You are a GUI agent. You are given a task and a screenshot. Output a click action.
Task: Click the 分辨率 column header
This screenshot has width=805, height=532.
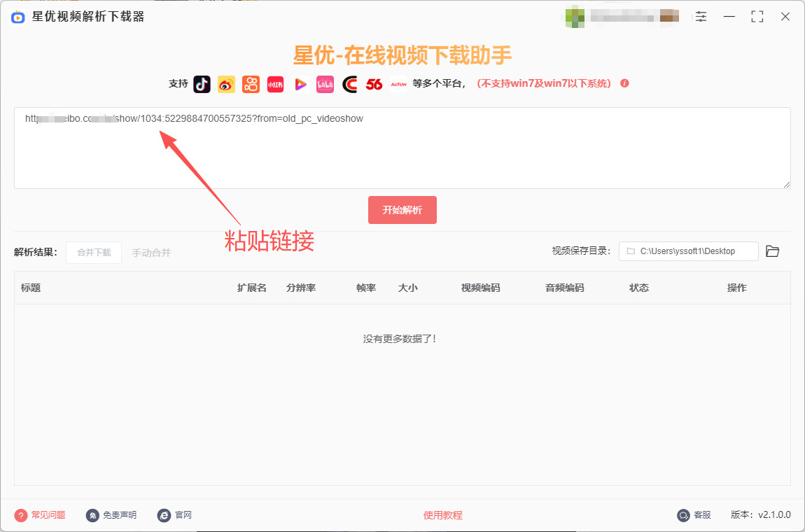pos(301,288)
